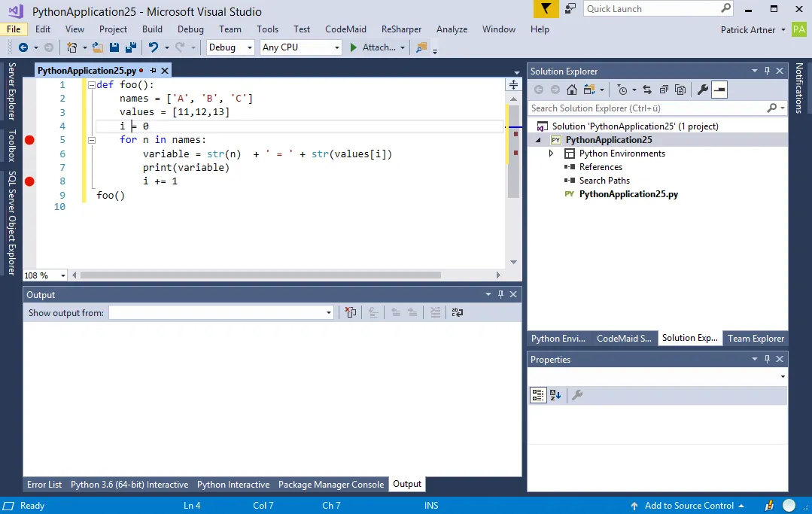The image size is (812, 514).
Task: Toggle pin on PythonApplication25.py tab
Action: click(x=153, y=71)
